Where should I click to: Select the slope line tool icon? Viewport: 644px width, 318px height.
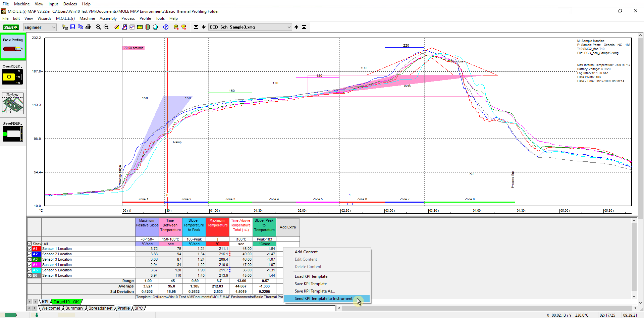(117, 27)
